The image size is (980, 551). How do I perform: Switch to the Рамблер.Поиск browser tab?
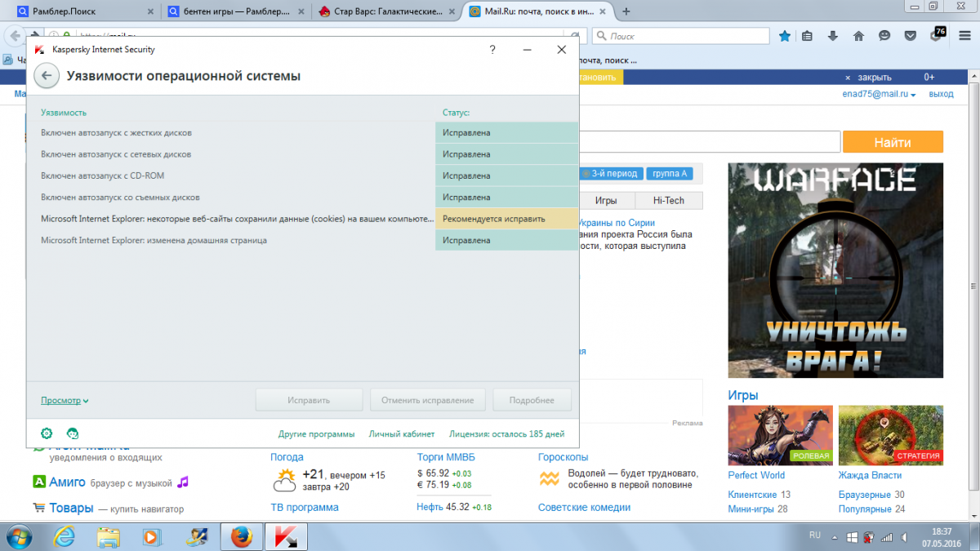82,11
